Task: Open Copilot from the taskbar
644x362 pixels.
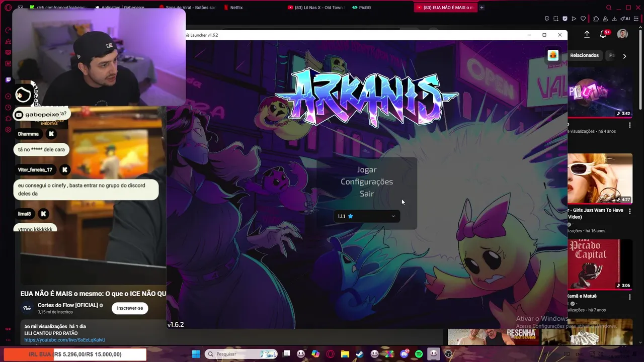Action: point(315,354)
